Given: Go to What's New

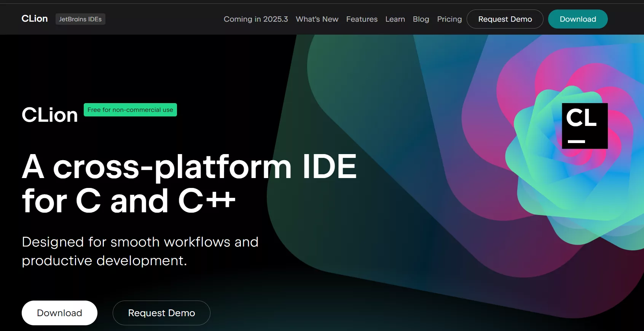Looking at the screenshot, I should click(317, 19).
